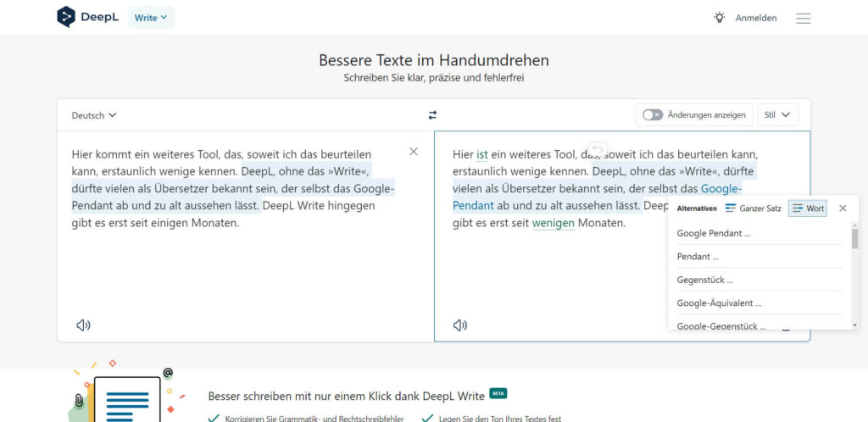
Task: Choose alternative 'Google-Gegenstück ...'
Action: pos(759,325)
